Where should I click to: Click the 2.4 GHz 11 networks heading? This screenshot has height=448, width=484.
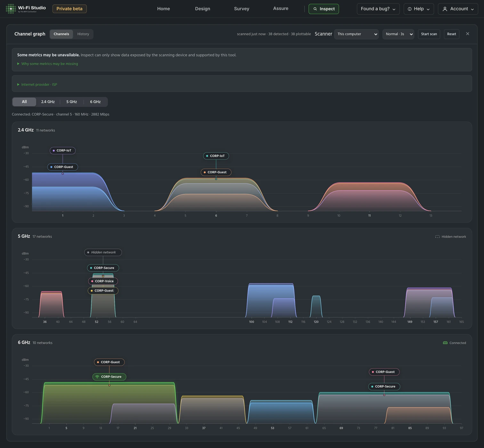(x=36, y=130)
